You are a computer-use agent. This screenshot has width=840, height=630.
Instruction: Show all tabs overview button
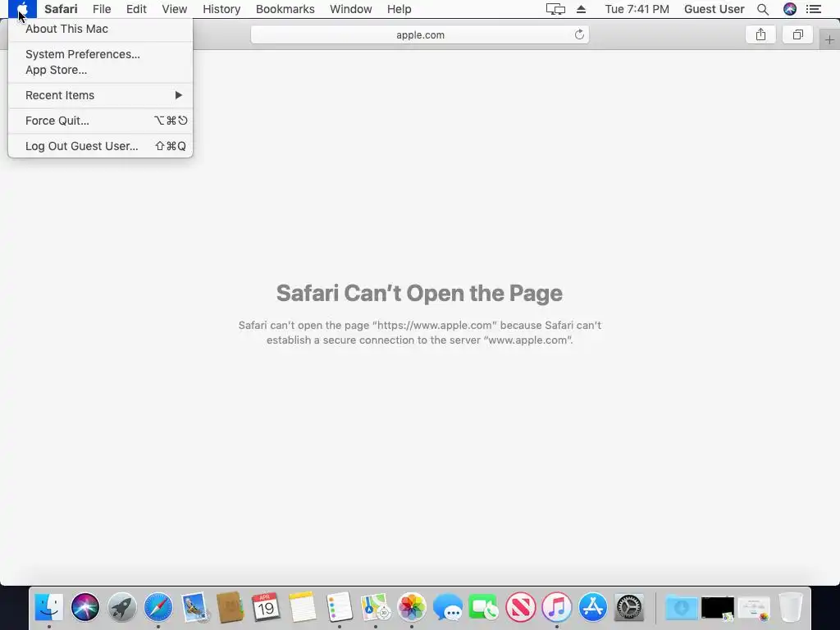797,34
